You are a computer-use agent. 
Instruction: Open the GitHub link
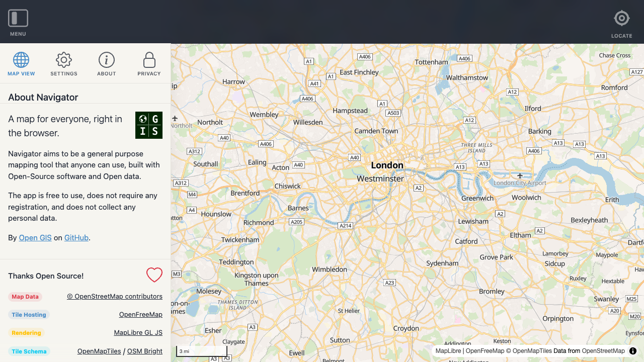click(76, 238)
